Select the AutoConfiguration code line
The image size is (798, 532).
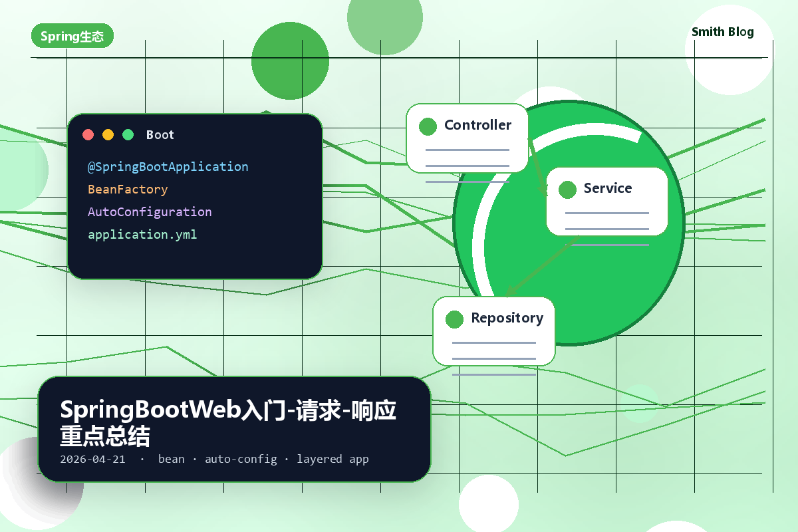click(x=150, y=212)
